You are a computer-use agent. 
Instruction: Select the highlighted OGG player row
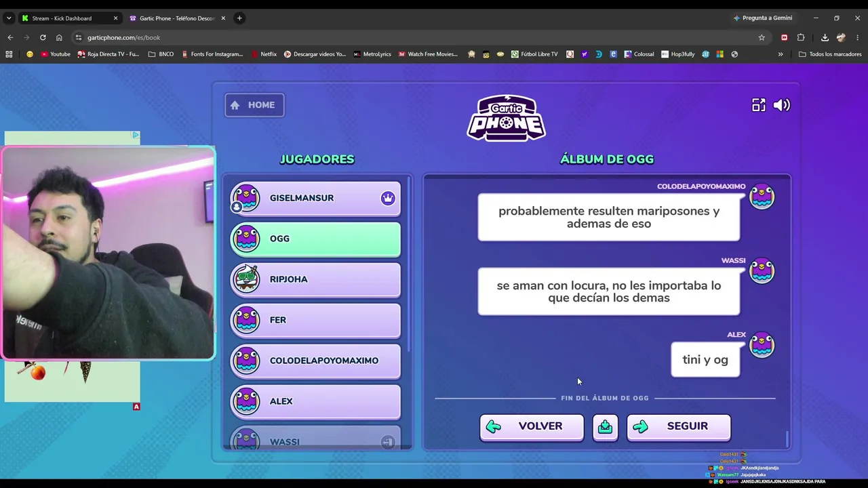[315, 239]
